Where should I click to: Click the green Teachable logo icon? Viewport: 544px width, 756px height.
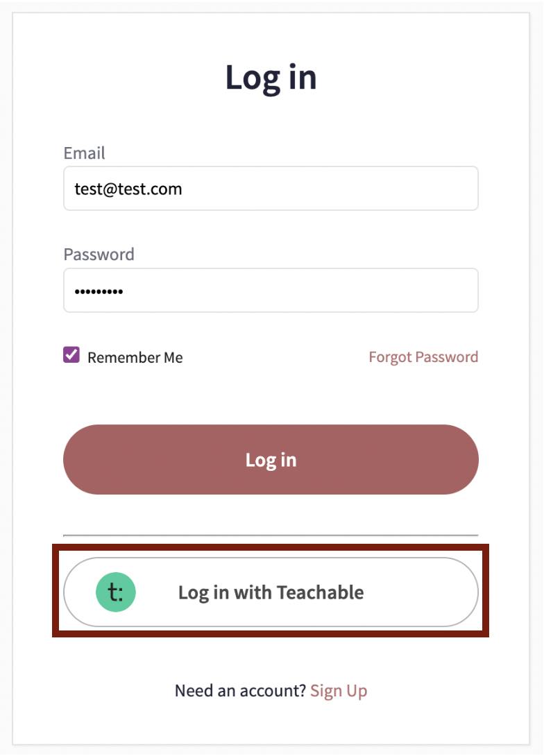pyautogui.click(x=116, y=592)
